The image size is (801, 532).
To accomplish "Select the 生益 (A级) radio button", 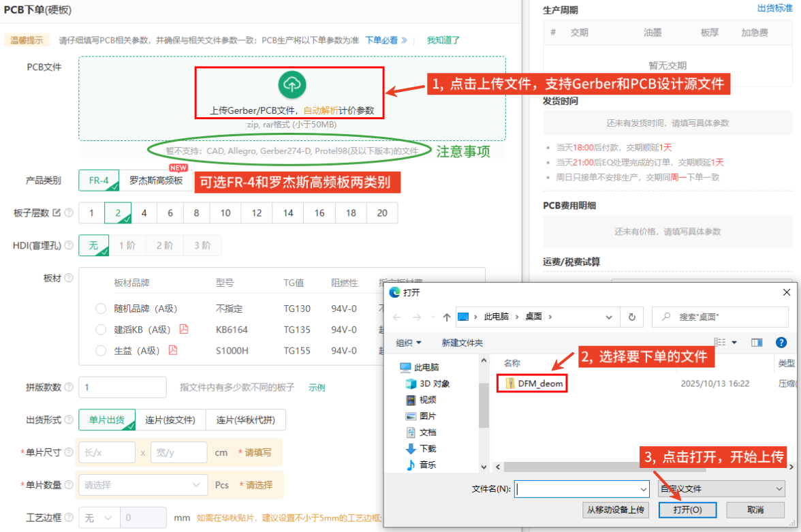I will (x=101, y=351).
